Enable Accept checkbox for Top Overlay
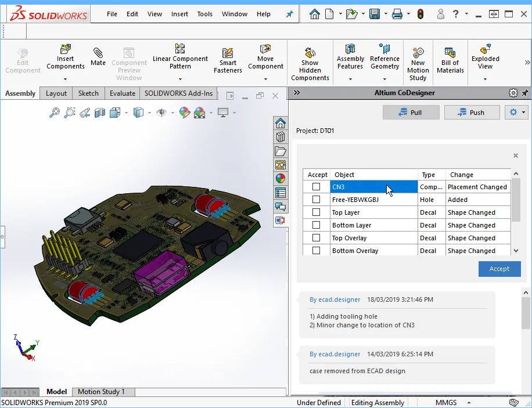Viewport: 532px width, 408px height. (x=316, y=238)
